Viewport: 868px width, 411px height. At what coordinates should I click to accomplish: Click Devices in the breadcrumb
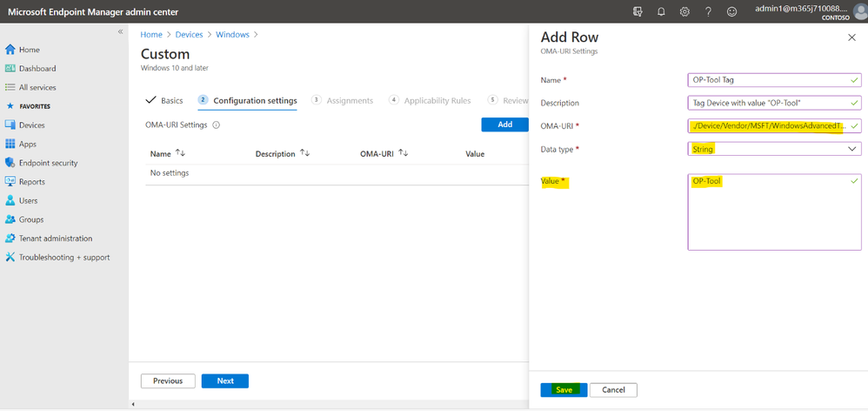189,34
